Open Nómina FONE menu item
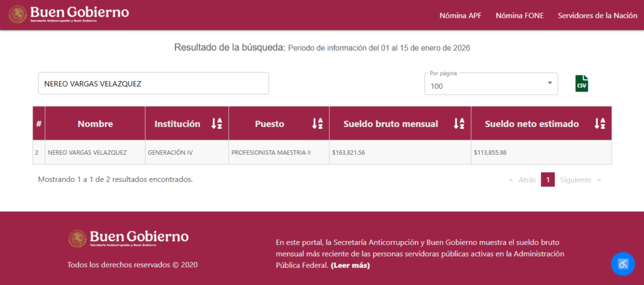This screenshot has height=285, width=644. point(519,16)
